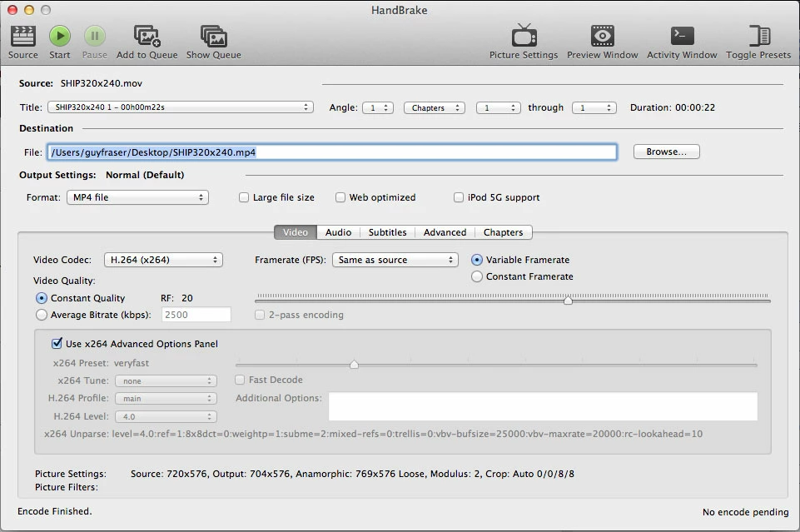Open the Title dropdown SHIP320x240 1
This screenshot has height=532, width=800.
(180, 107)
